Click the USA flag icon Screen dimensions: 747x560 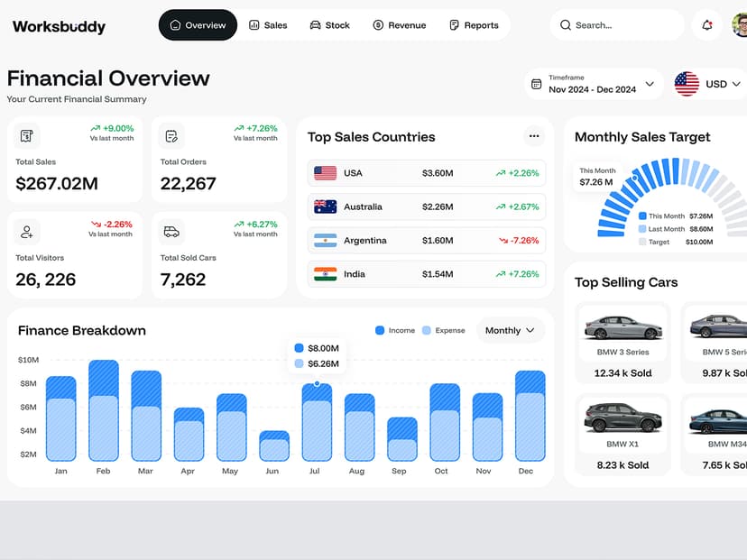326,173
